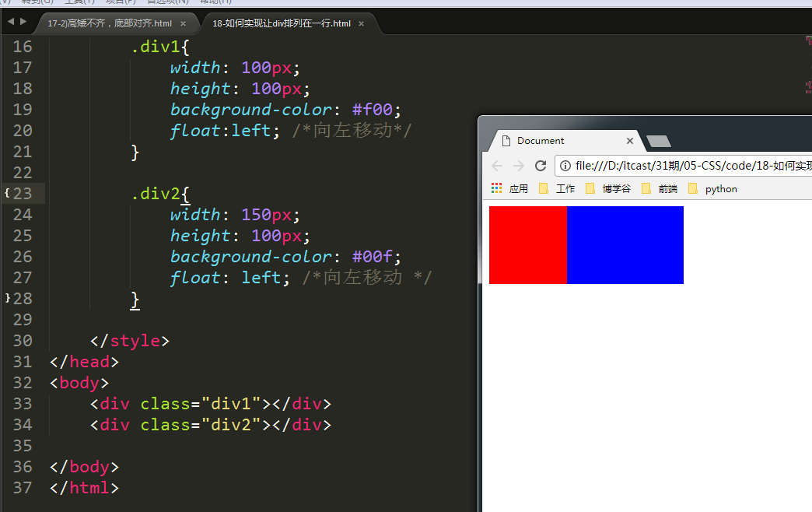This screenshot has height=512, width=812.
Task: Switch to the 17-2)高矮不齐，底部对齐.html tab
Action: [x=110, y=23]
